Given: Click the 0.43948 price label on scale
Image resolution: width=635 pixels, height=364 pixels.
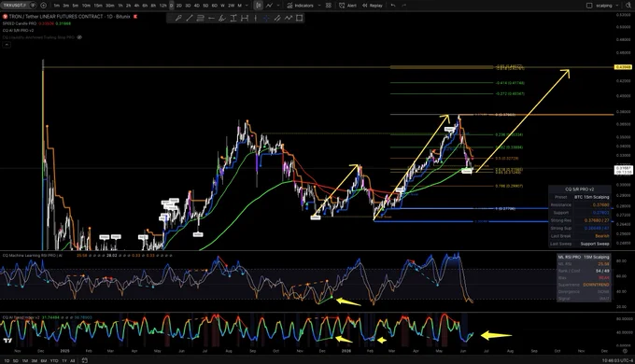Looking at the screenshot, I should coord(623,67).
